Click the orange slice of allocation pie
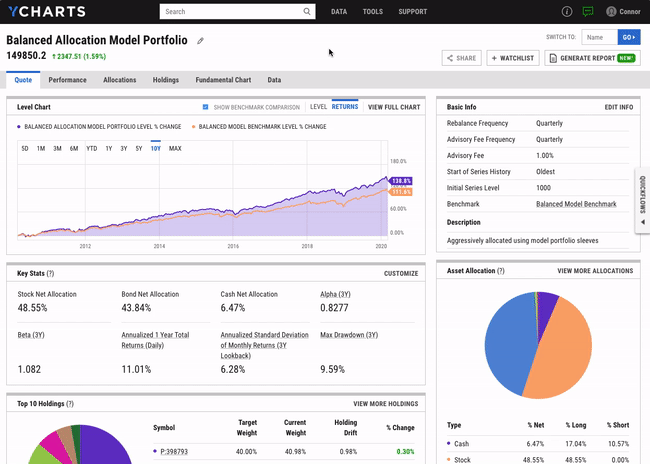The image size is (650, 464). point(560,352)
